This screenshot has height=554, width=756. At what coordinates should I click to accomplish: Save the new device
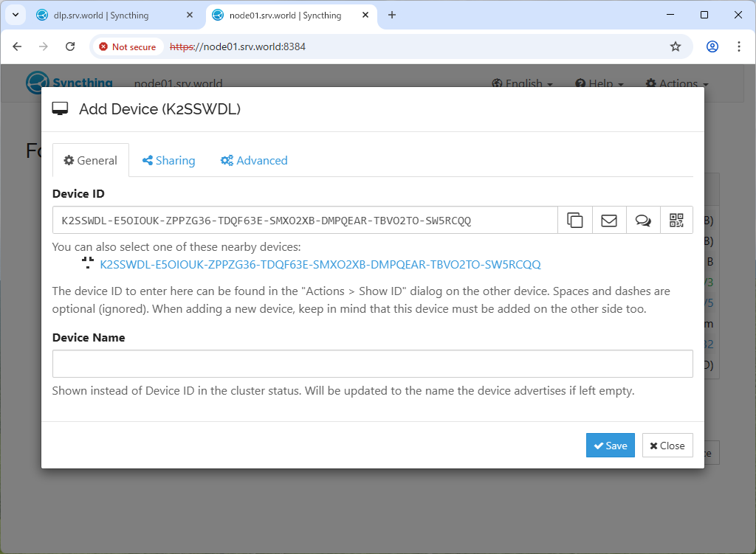[x=610, y=446]
